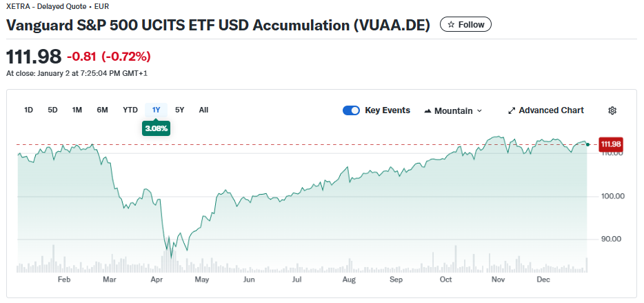644x303 pixels.
Task: Toggle the Key Events switch
Action: coord(352,110)
